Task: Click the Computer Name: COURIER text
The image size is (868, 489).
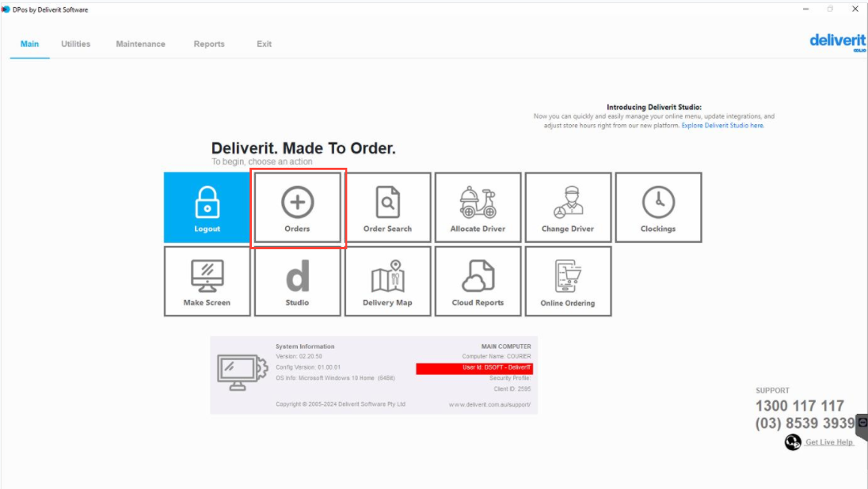Action: pos(497,356)
